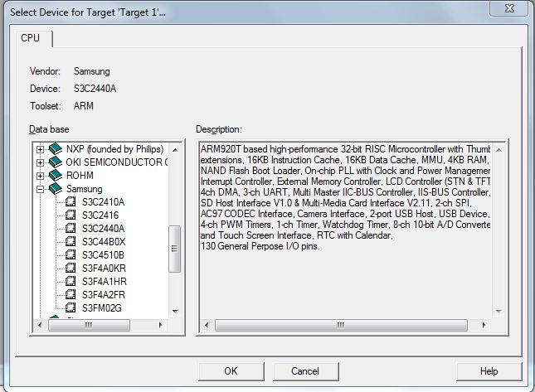This screenshot has height=392, width=535.
Task: Click the OKI SEMICONDUCTOR book icon
Action: point(56,162)
